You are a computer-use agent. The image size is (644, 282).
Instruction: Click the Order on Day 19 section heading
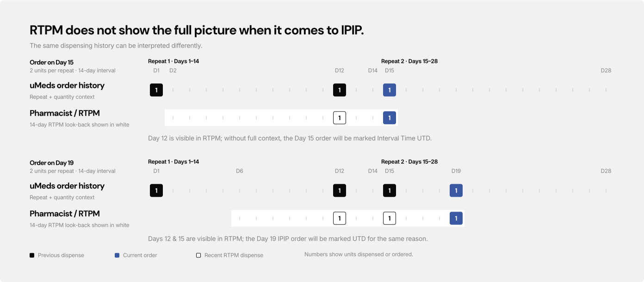(52, 163)
